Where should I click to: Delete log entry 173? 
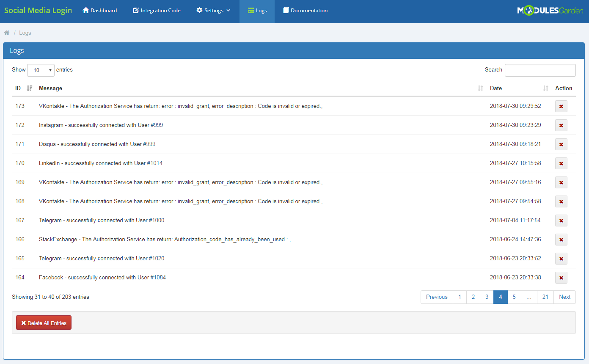pos(561,106)
